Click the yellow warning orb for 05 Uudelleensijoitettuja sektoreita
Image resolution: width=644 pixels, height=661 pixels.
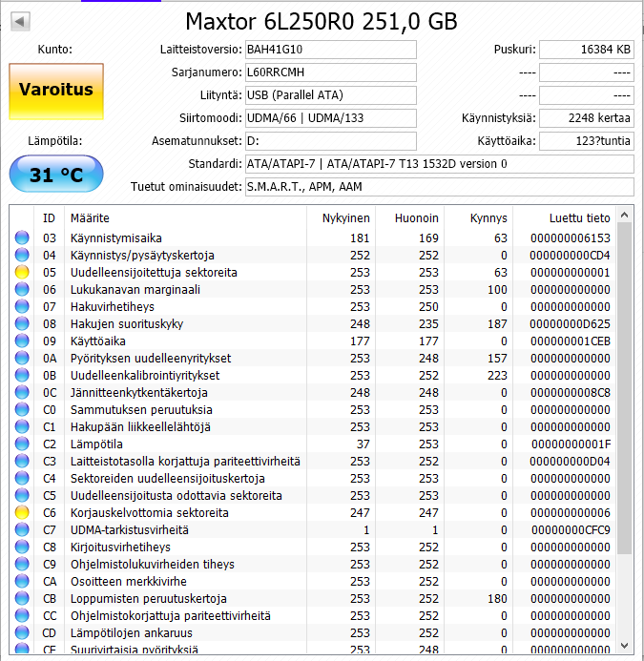click(x=22, y=273)
